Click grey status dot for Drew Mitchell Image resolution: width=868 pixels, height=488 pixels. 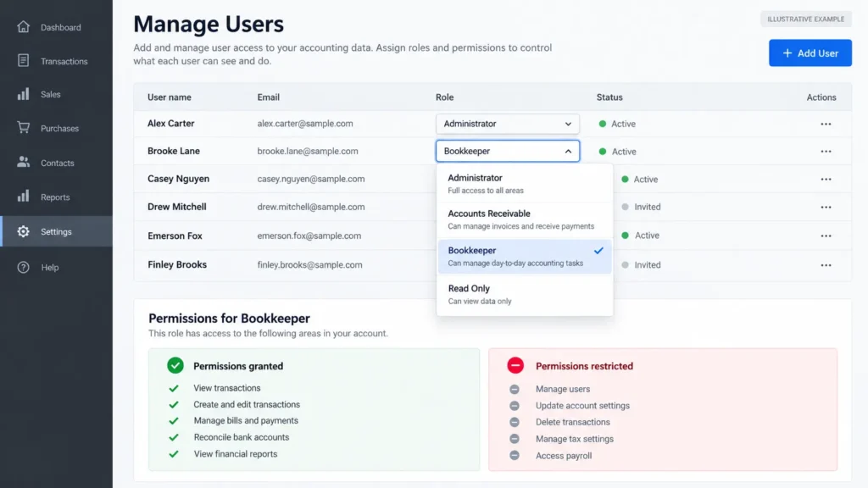point(625,207)
